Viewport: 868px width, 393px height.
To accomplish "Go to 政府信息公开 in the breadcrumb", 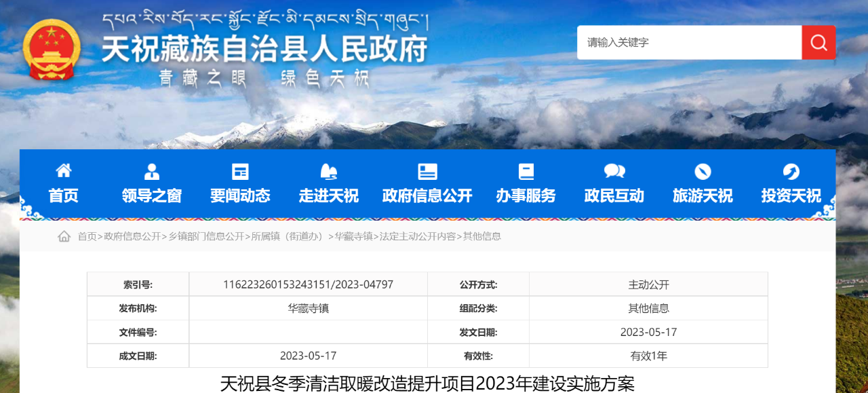I will (x=132, y=236).
